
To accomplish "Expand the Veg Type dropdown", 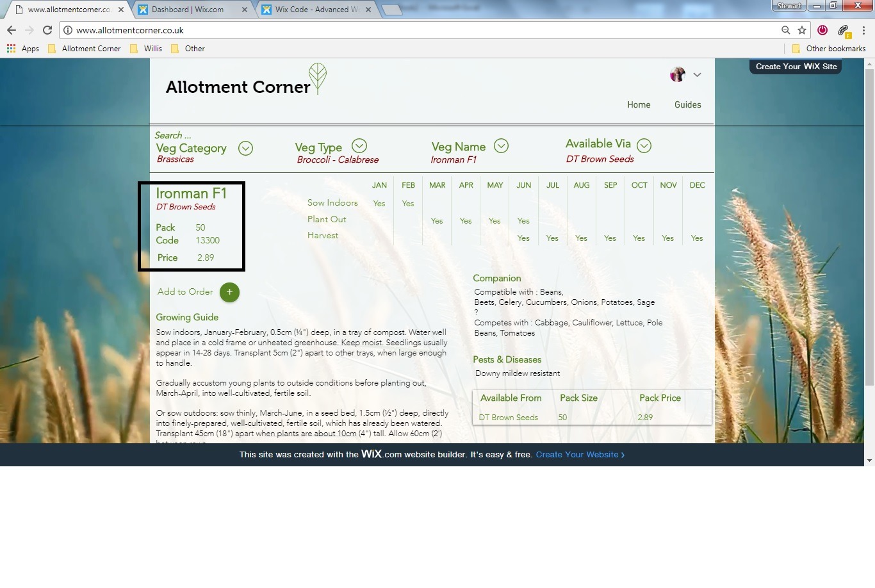I will [x=359, y=146].
